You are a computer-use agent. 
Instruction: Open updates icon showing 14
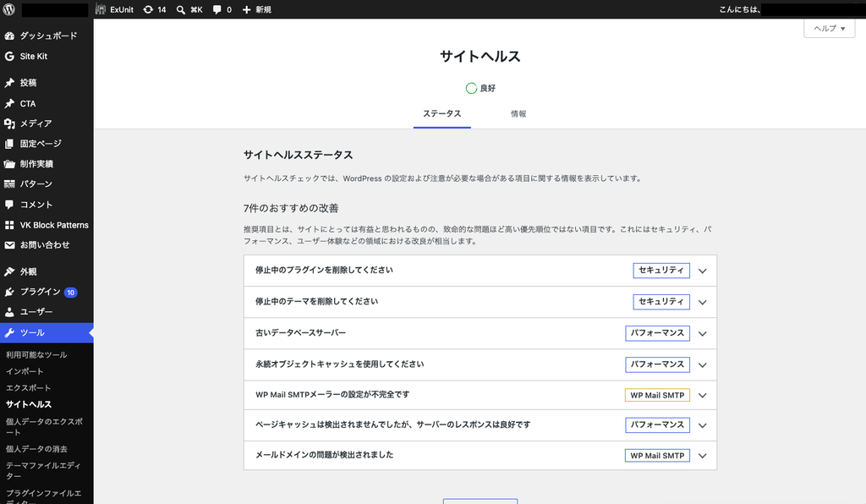click(148, 9)
